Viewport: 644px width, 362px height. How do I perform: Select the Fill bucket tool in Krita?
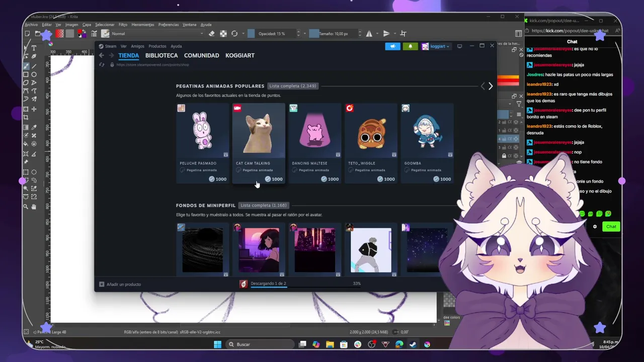click(x=26, y=144)
